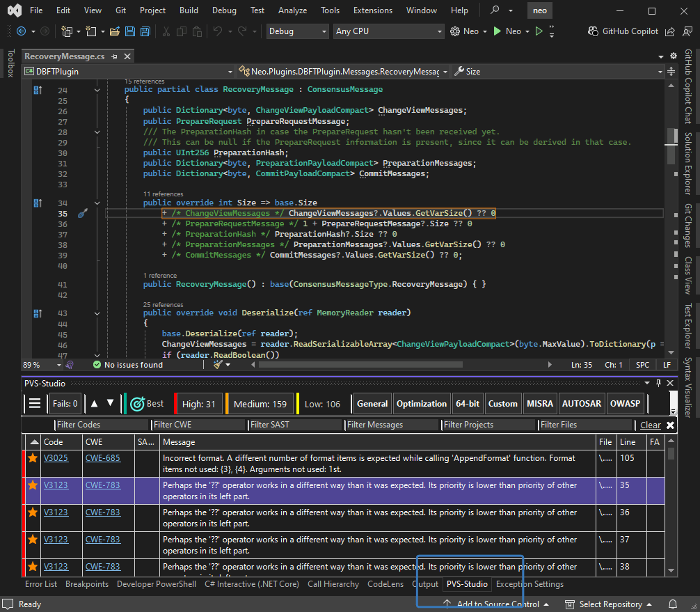
Task: Collapse the RecoveryMessage class code block
Action: (x=98, y=90)
